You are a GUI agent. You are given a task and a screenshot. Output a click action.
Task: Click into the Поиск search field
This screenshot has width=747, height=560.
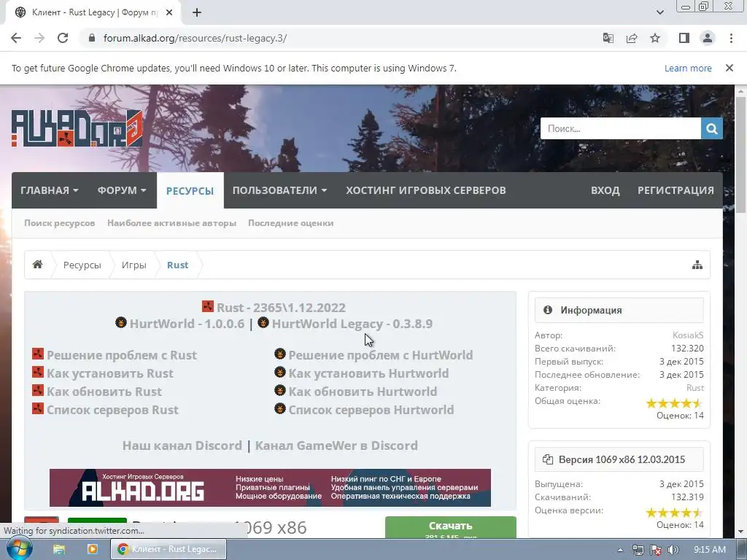coord(620,128)
